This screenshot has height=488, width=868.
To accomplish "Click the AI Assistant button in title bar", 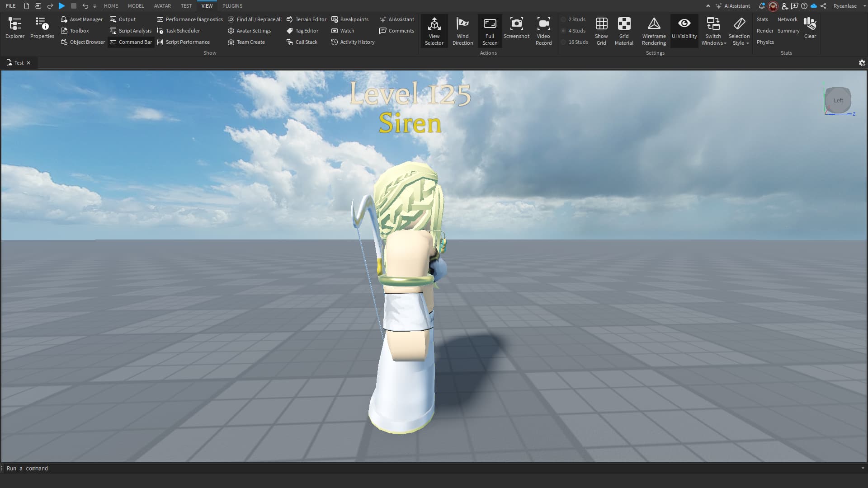I will tap(733, 6).
